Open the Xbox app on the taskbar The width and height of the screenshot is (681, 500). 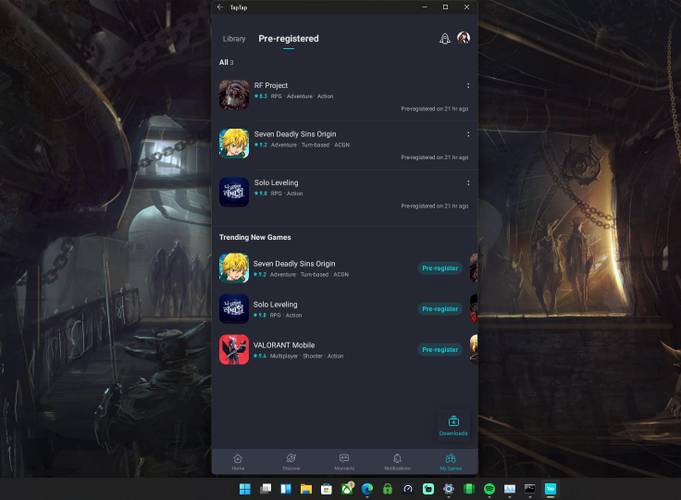347,489
